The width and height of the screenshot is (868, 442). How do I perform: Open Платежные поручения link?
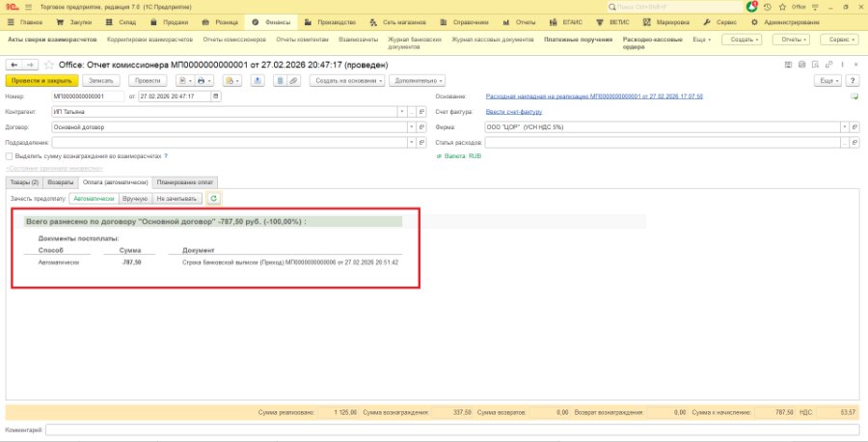578,40
